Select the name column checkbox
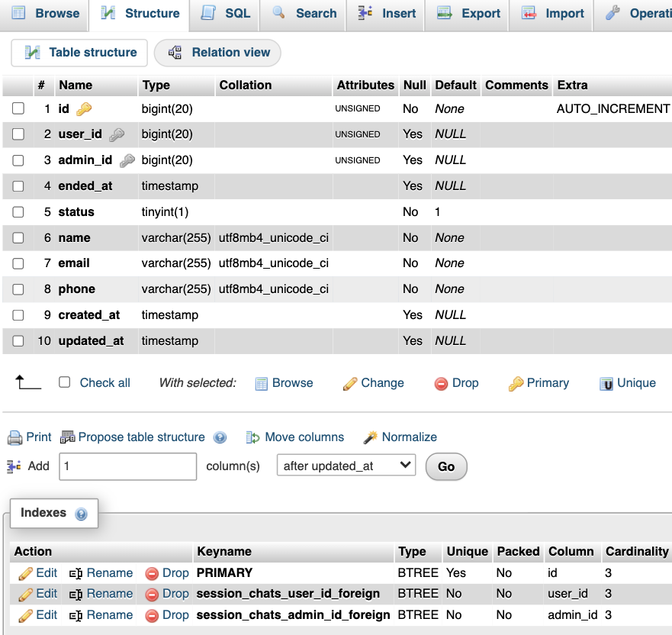The image size is (672, 635). point(18,237)
